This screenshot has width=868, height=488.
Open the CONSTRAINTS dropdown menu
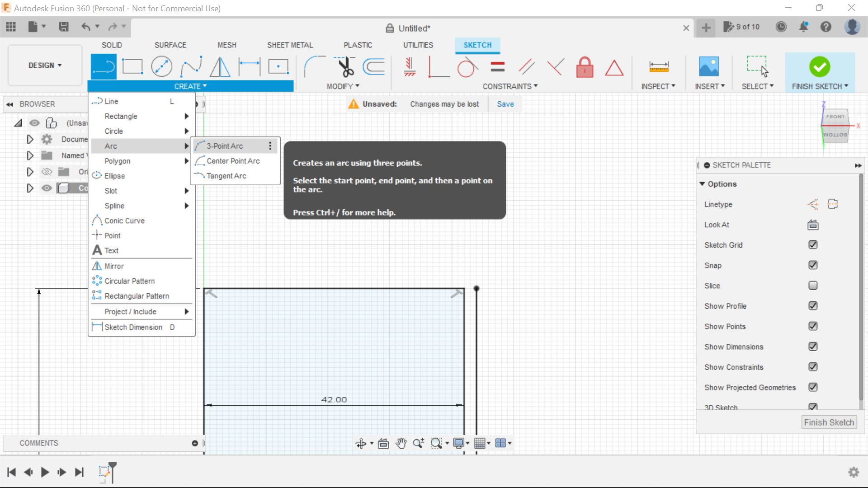(510, 86)
